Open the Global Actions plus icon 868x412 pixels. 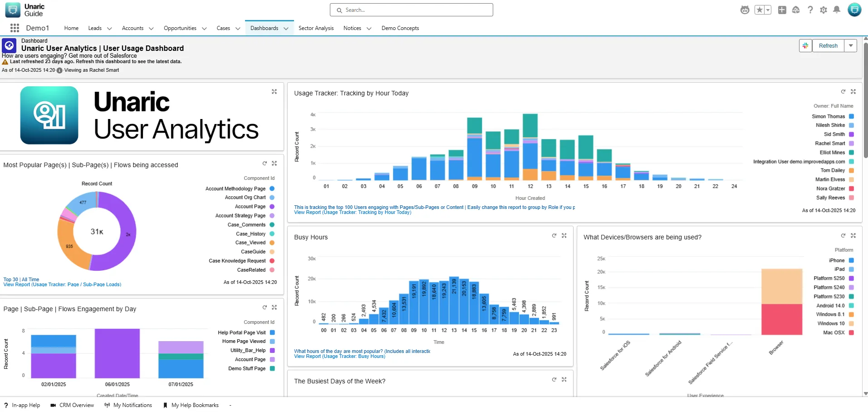click(x=782, y=10)
